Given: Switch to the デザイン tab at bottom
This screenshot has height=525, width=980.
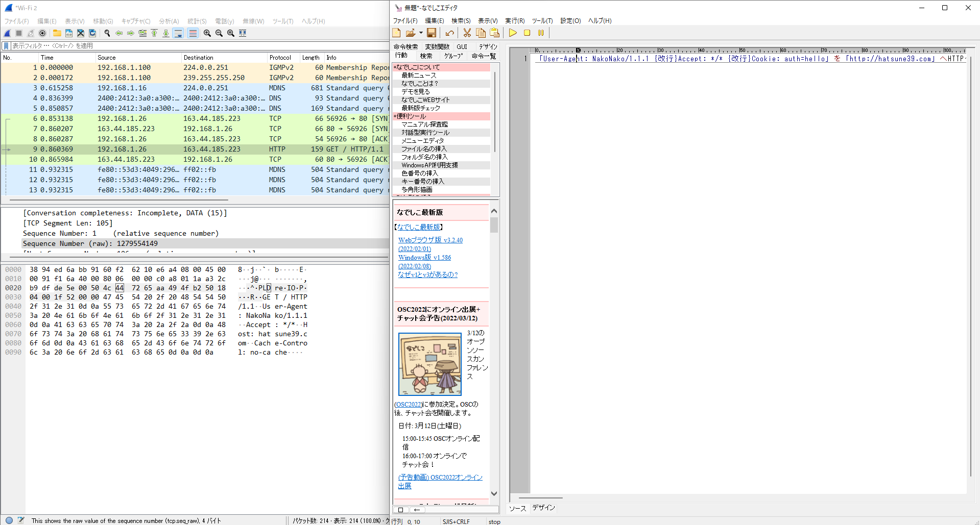Looking at the screenshot, I should [x=543, y=508].
